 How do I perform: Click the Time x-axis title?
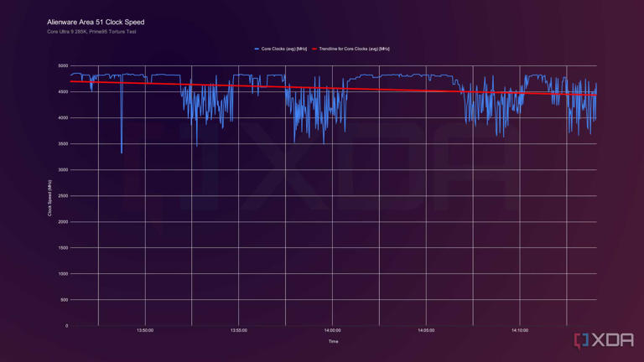tap(333, 342)
